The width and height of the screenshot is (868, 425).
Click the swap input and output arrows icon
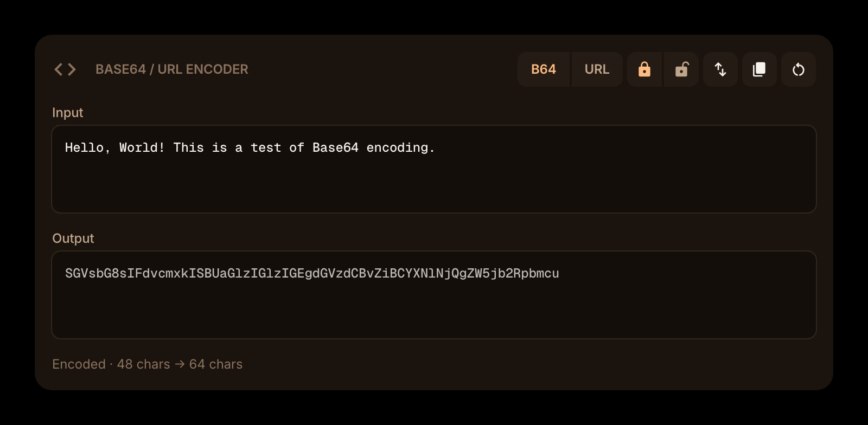720,69
